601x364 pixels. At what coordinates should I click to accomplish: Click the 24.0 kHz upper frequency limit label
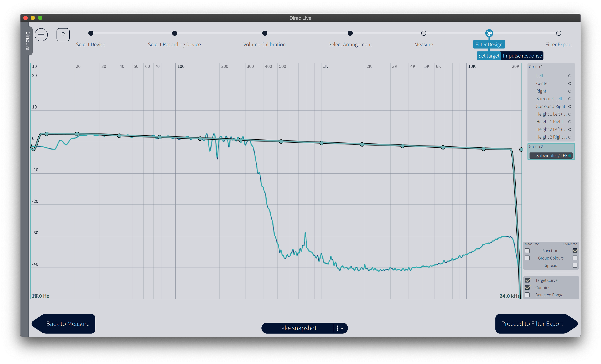coord(509,296)
